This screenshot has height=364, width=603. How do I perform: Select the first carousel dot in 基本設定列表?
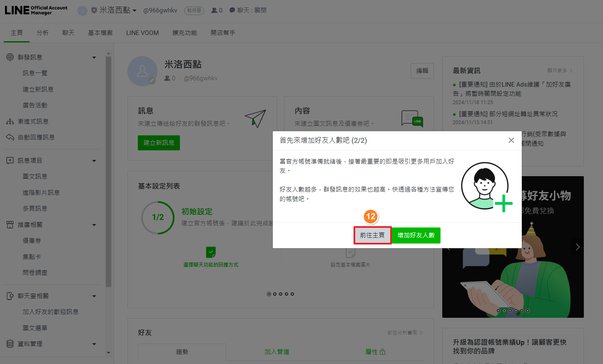269,294
